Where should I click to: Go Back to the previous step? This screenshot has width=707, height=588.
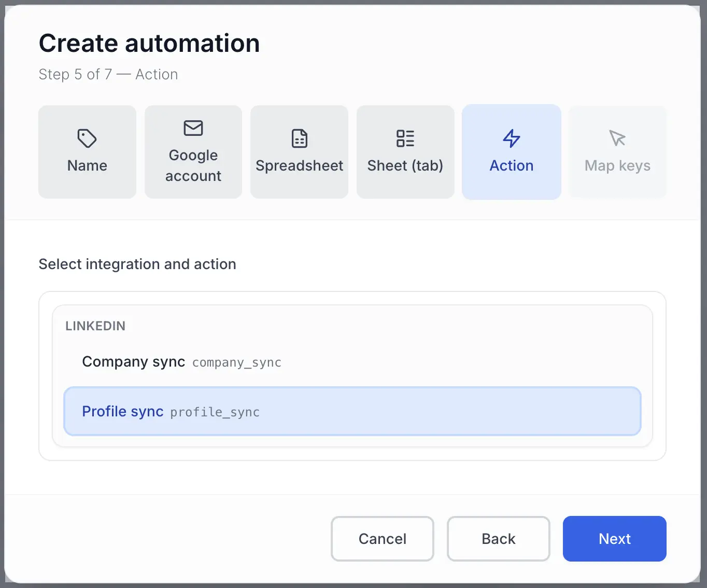[x=499, y=539]
